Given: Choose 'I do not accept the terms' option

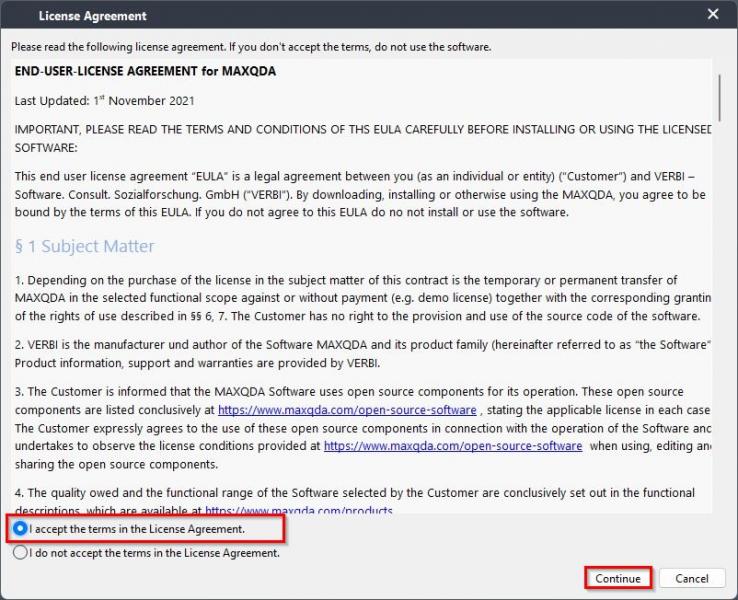Looking at the screenshot, I should [x=21, y=553].
